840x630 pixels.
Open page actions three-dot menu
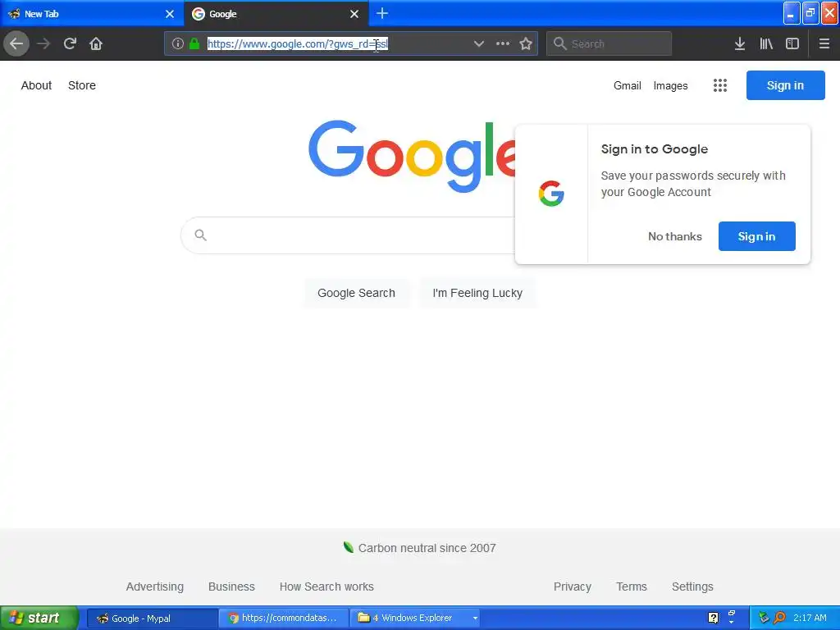503,43
